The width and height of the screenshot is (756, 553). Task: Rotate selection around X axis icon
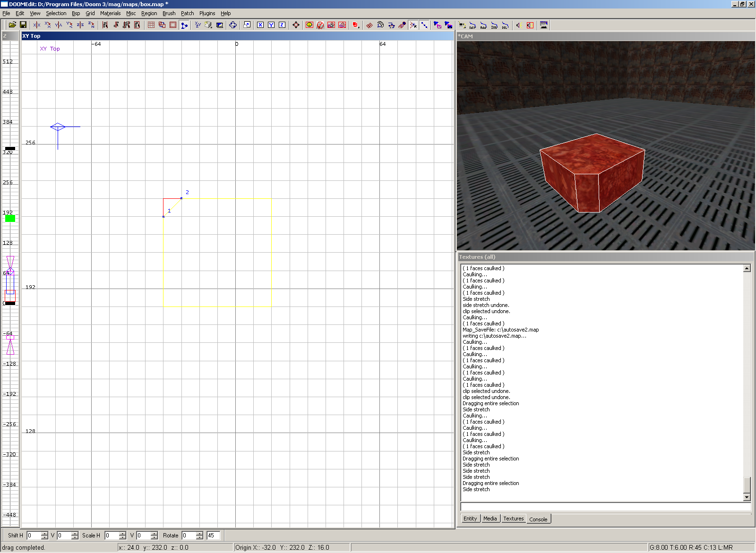[48, 25]
